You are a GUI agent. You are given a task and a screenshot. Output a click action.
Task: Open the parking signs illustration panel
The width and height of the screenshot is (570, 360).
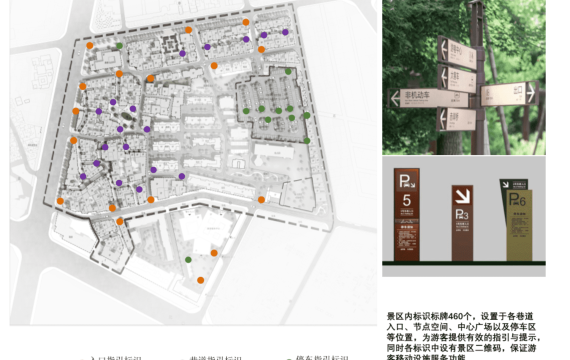pyautogui.click(x=464, y=216)
